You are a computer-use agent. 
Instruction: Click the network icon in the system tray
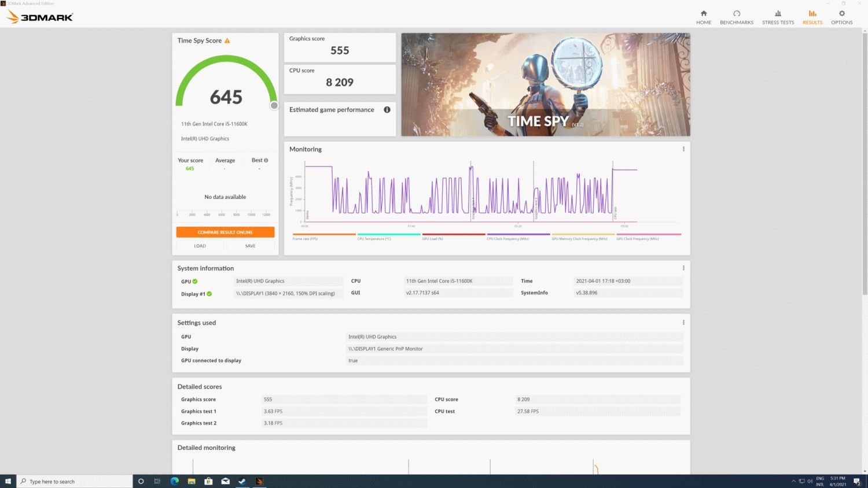point(801,481)
